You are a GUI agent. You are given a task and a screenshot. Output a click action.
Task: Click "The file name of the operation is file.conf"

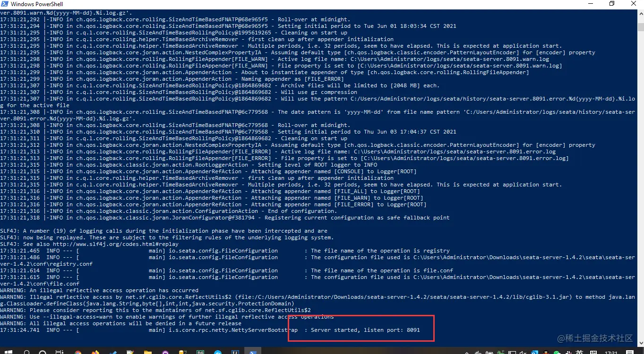pyautogui.click(x=382, y=270)
